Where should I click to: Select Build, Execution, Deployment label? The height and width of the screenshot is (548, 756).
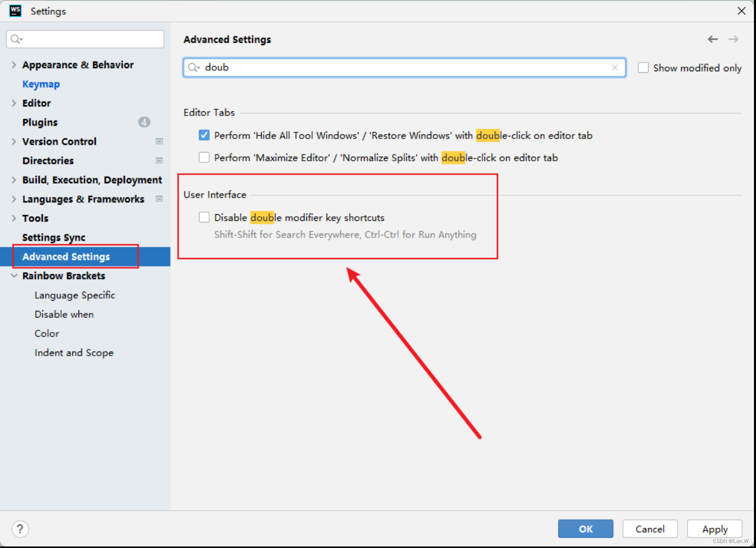[x=92, y=180]
